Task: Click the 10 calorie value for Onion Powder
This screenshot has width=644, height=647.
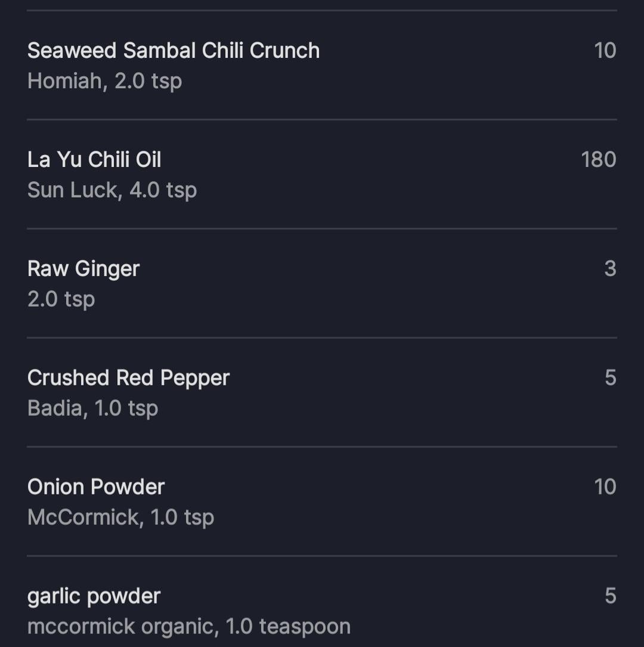Action: (605, 487)
